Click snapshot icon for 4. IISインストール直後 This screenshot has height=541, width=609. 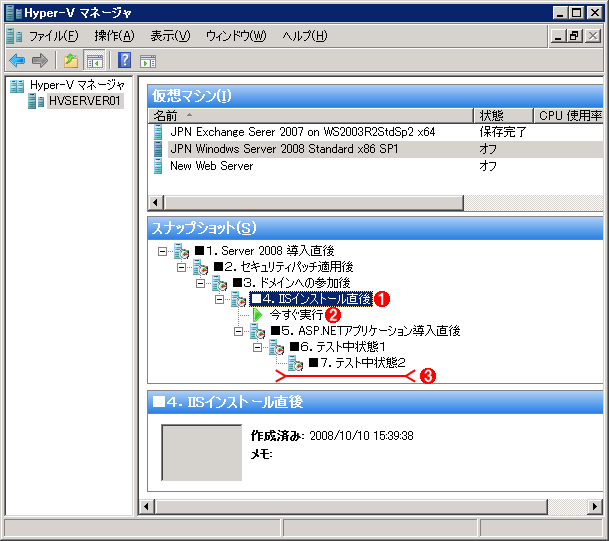(x=238, y=299)
